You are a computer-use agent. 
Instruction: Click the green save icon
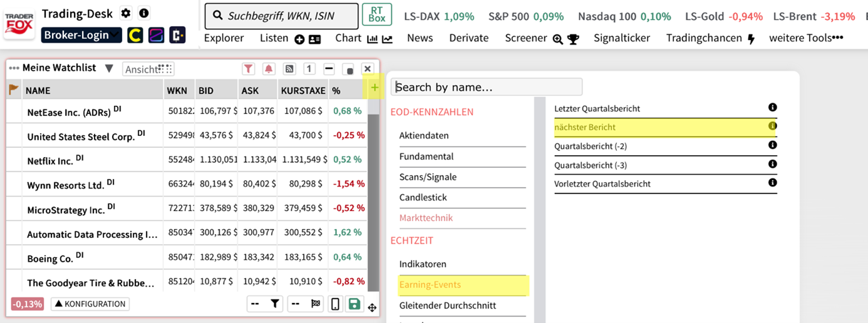[x=354, y=304]
